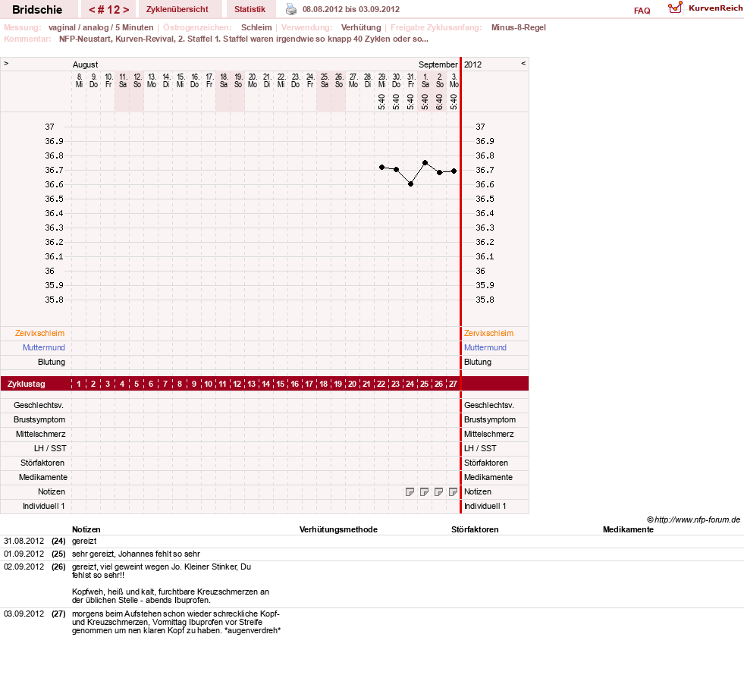This screenshot has width=744, height=700.
Task: Go to previous cycle with the < arrow beside #12
Action: pos(92,10)
